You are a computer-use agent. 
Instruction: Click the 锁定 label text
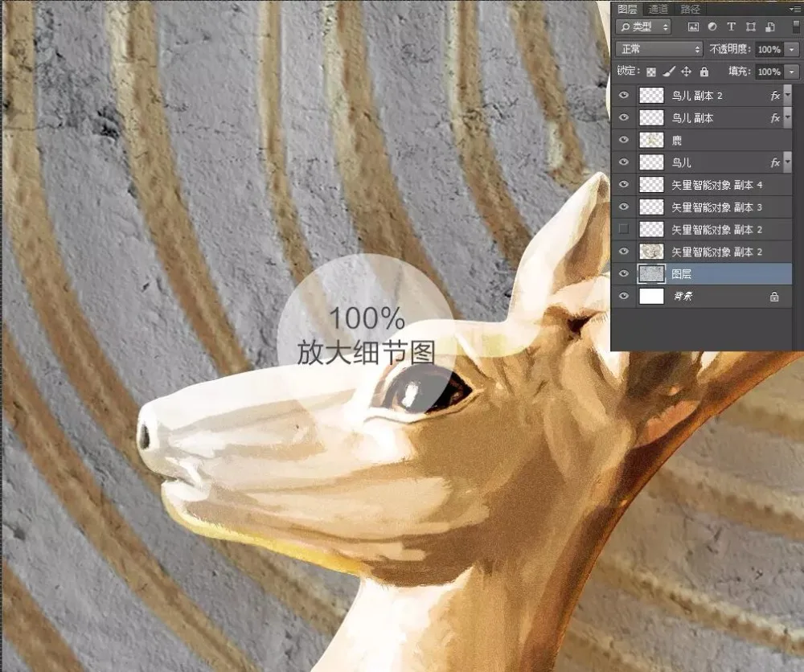point(628,72)
